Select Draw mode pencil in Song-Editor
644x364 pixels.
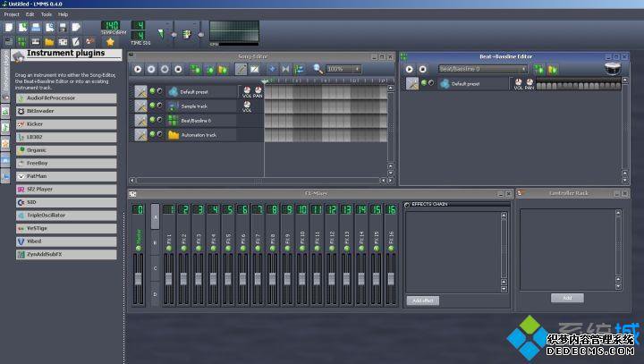[x=241, y=69]
